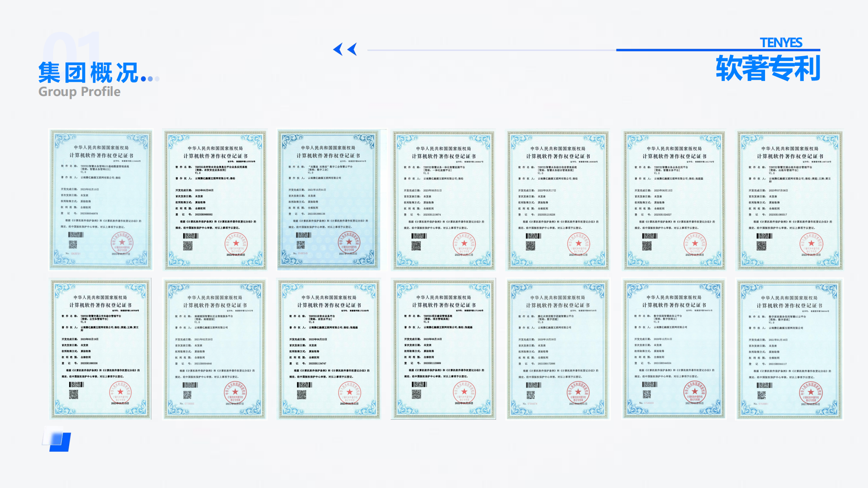Open the 出租车综合管理平台 certificate thumbnail
Screen dimensions: 868x488
tap(789, 199)
